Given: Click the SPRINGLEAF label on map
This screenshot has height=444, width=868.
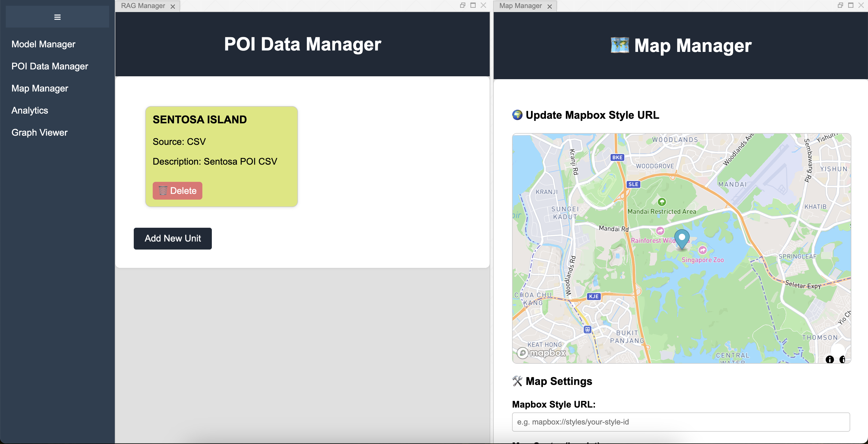Looking at the screenshot, I should pos(797,256).
